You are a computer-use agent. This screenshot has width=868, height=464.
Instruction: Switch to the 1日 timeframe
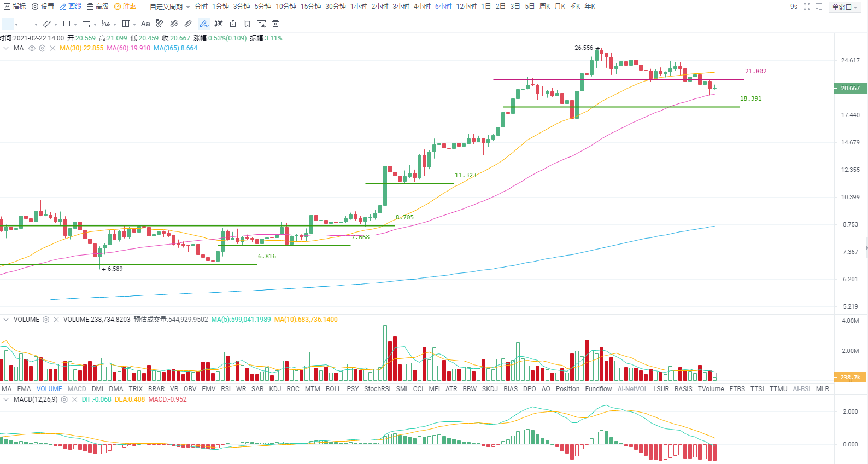pos(486,7)
